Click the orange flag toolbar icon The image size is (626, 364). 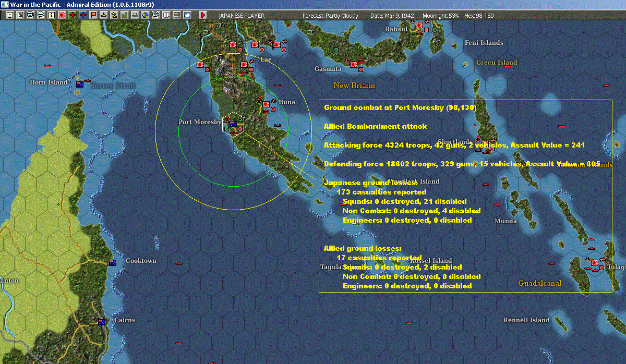tap(93, 15)
